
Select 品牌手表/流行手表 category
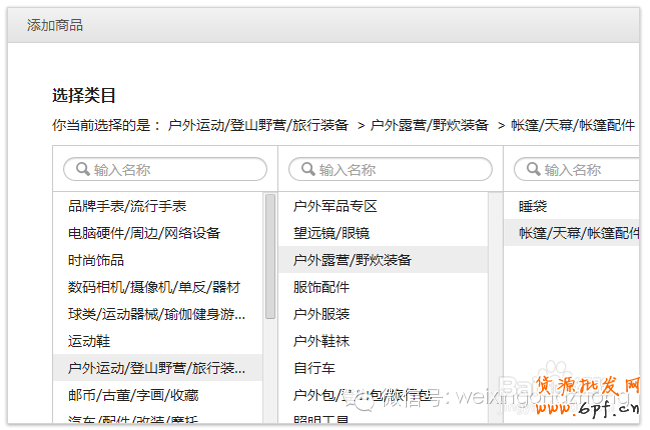[127, 206]
